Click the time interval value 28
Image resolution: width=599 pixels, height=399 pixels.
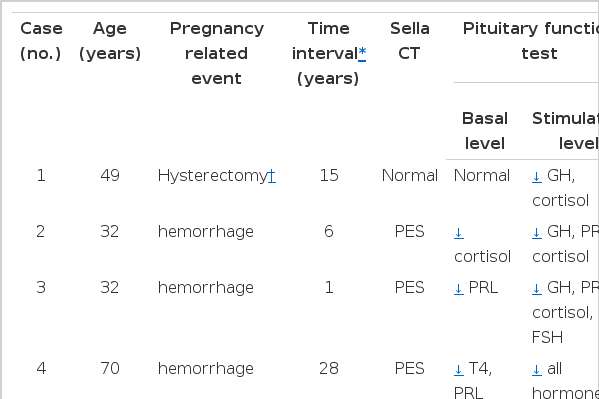[329, 368]
